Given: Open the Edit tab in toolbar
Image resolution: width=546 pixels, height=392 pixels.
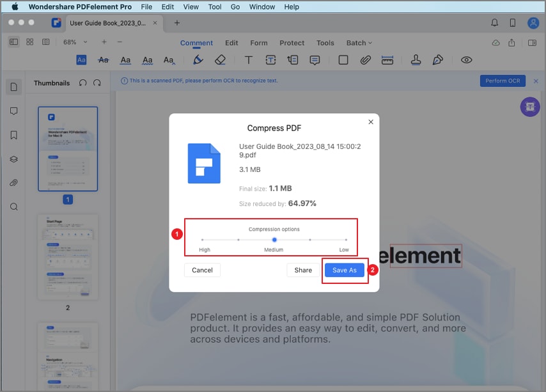Looking at the screenshot, I should pyautogui.click(x=231, y=43).
